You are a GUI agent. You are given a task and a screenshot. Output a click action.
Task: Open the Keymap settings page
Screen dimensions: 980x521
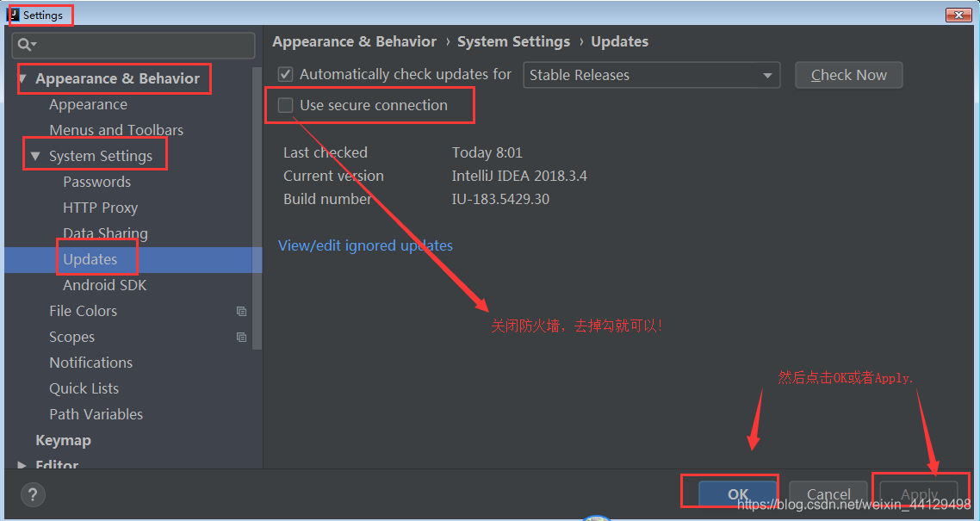[63, 440]
